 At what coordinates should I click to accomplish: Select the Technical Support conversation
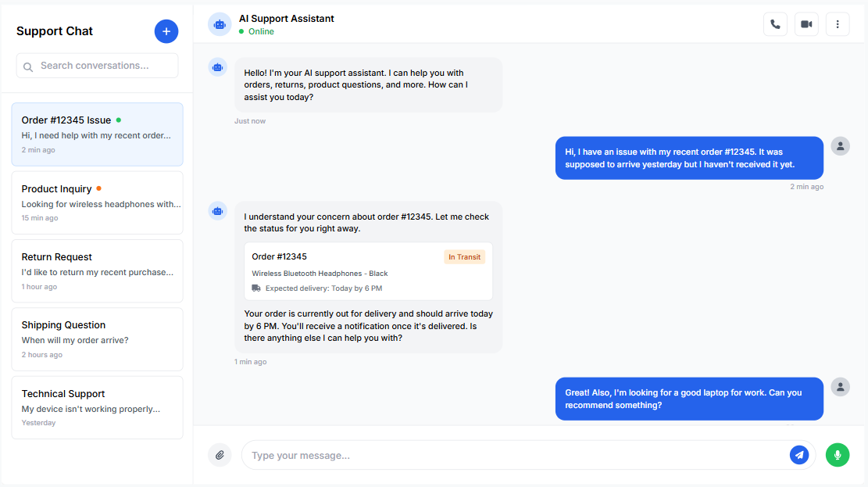(x=97, y=407)
